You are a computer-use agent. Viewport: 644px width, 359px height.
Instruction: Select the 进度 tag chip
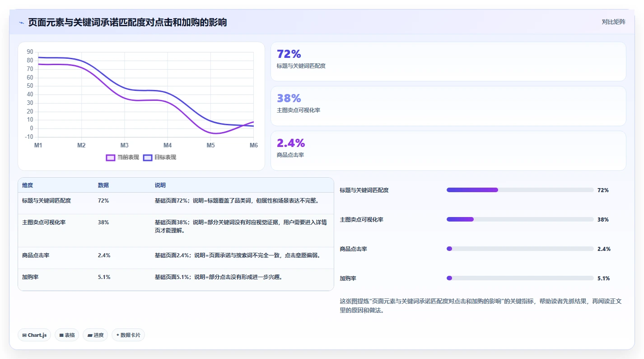coord(95,335)
